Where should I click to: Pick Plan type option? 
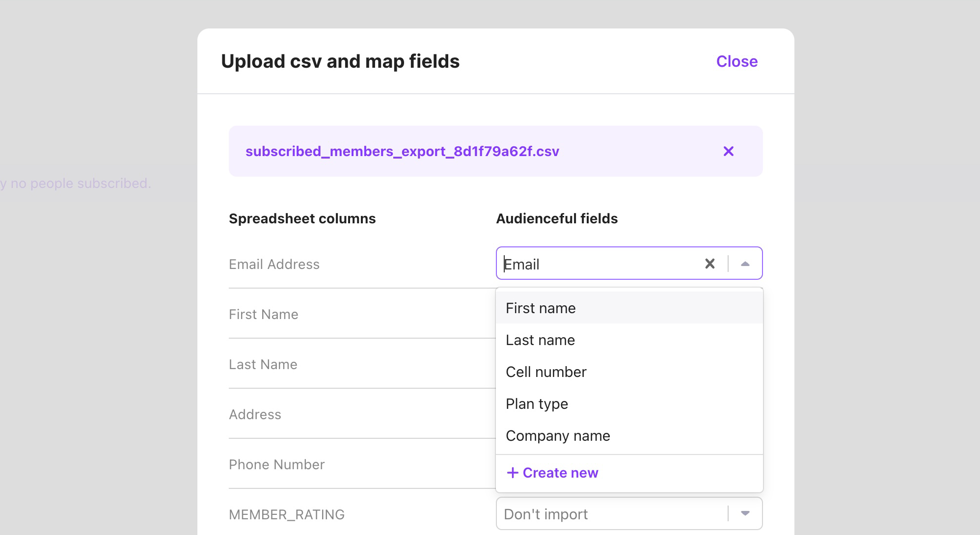(629, 403)
